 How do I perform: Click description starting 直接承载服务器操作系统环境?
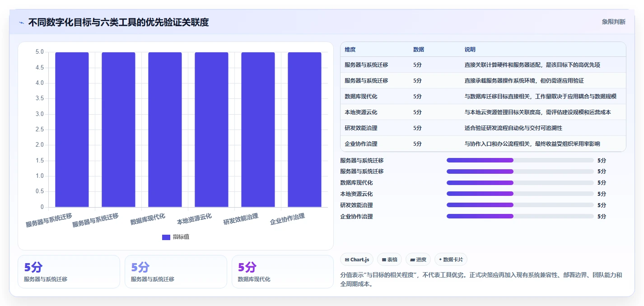point(524,81)
